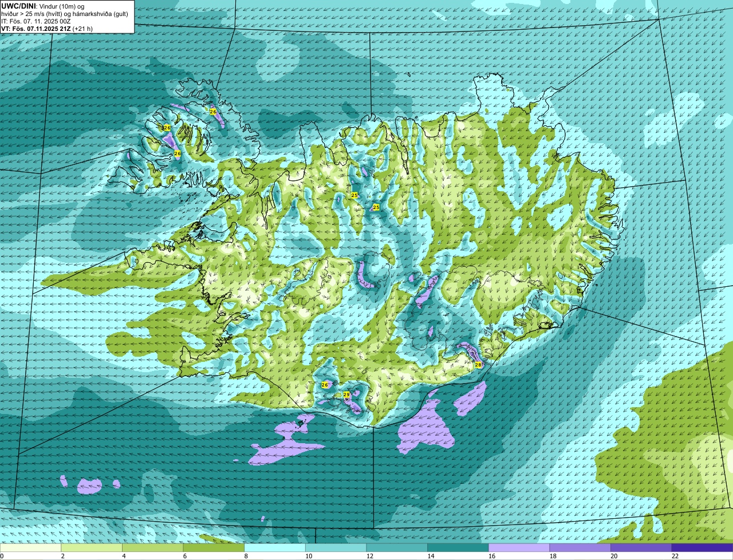Select the light yellow-green 2–4 legend swatch
The height and width of the screenshot is (560, 733).
(x=92, y=548)
